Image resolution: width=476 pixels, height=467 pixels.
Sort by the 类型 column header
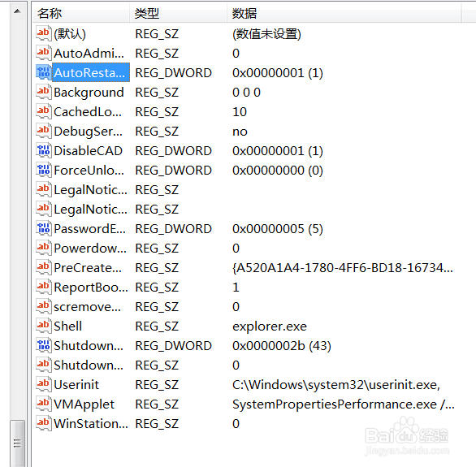178,14
